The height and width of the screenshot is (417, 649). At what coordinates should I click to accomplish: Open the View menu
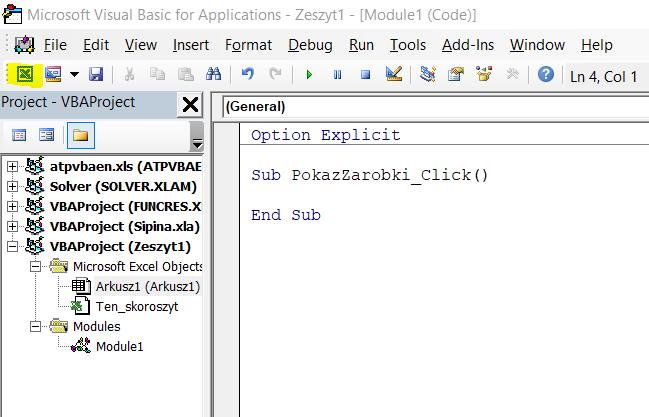[x=141, y=45]
